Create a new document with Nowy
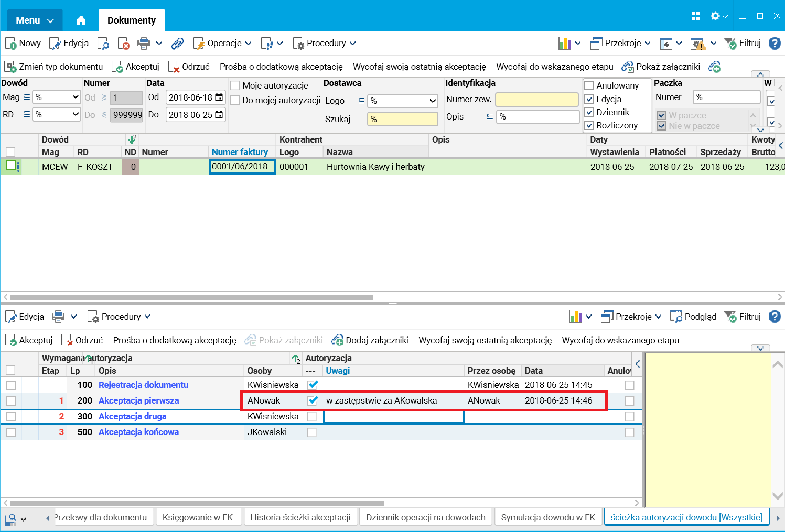Screen dimensions: 785x532 coord(23,44)
